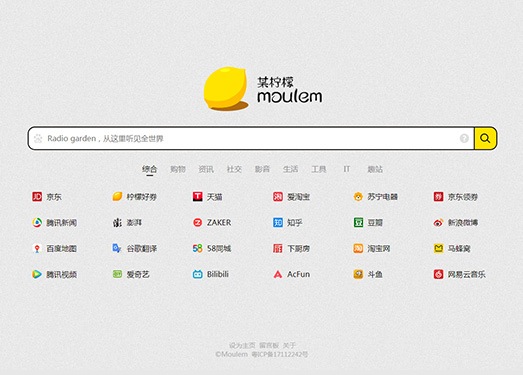Open the 关于 footer link
523x375 pixels.
pyautogui.click(x=289, y=345)
